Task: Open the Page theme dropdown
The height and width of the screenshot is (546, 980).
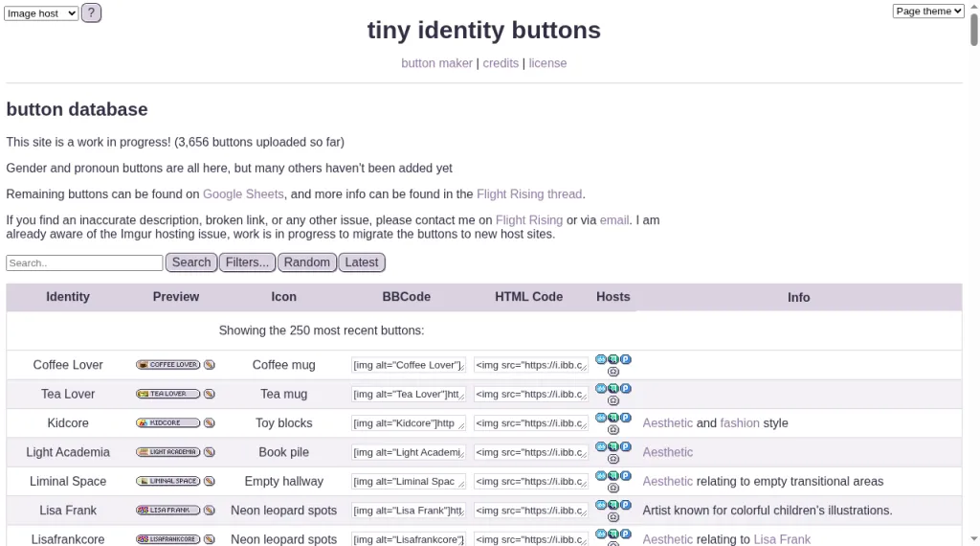Action: 928,11
